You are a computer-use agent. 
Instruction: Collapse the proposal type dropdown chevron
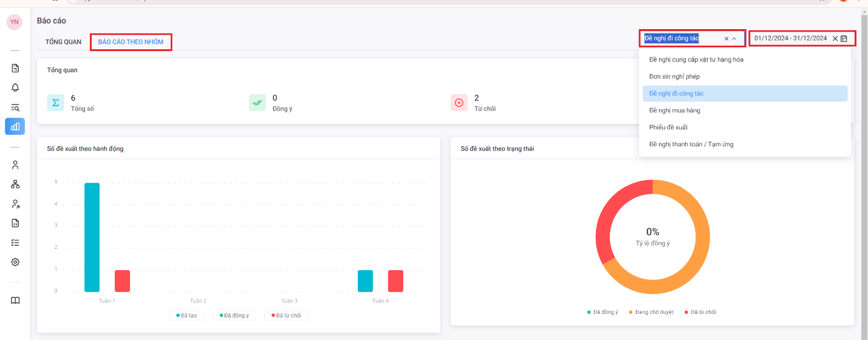(734, 38)
